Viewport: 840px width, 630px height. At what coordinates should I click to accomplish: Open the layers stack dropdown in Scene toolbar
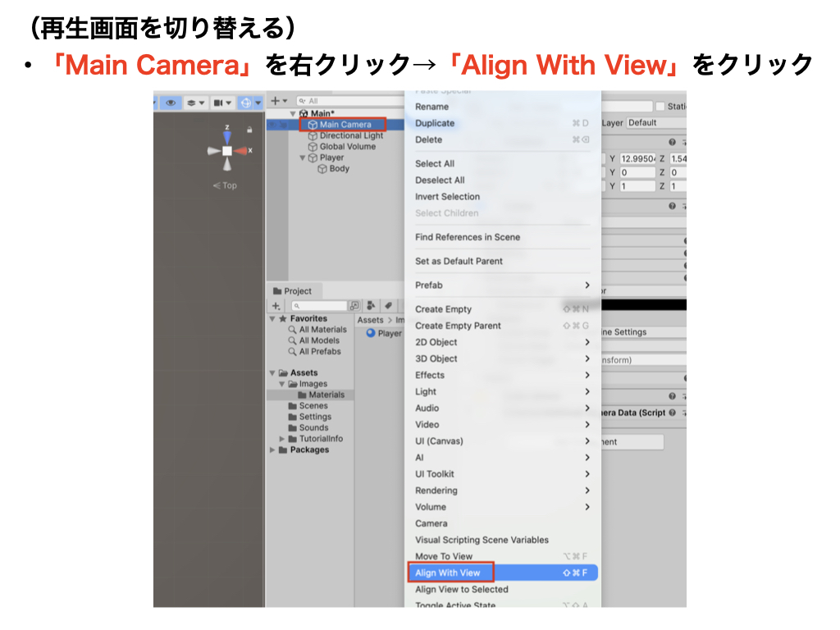195,103
